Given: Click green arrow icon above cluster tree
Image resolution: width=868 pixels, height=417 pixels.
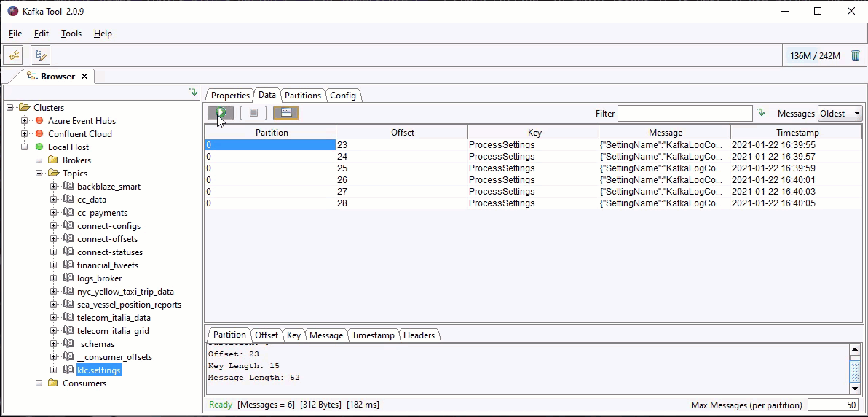Looking at the screenshot, I should [193, 92].
